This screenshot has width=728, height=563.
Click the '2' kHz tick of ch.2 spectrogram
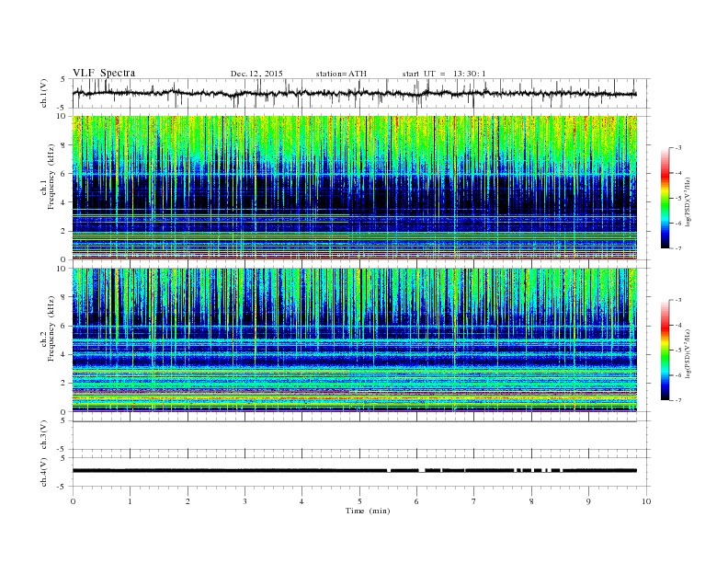click(x=64, y=384)
